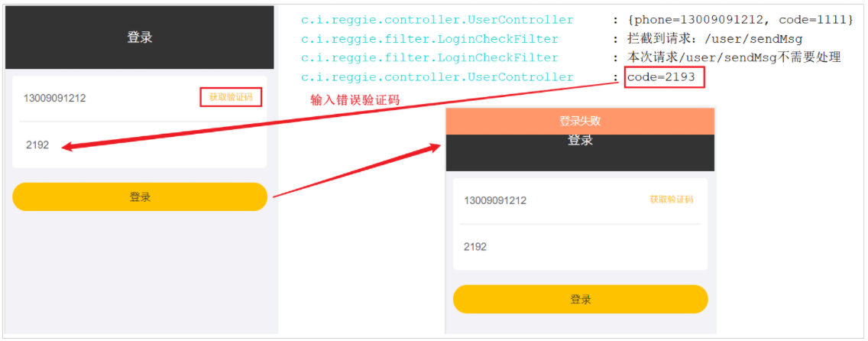Click the 登录 header title of the initial login screen
The height and width of the screenshot is (341, 868).
[140, 37]
